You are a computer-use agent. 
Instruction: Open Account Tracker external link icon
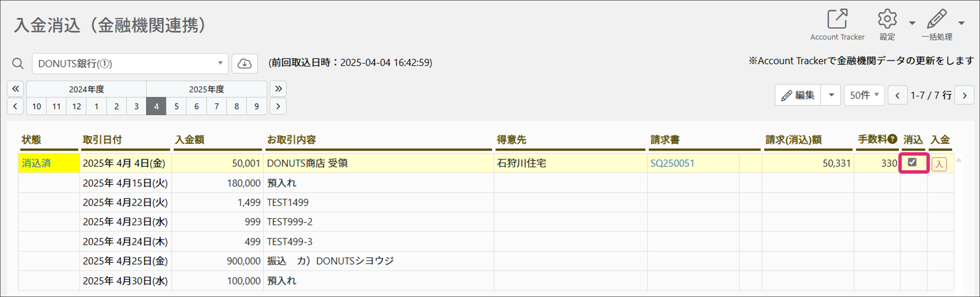837,19
